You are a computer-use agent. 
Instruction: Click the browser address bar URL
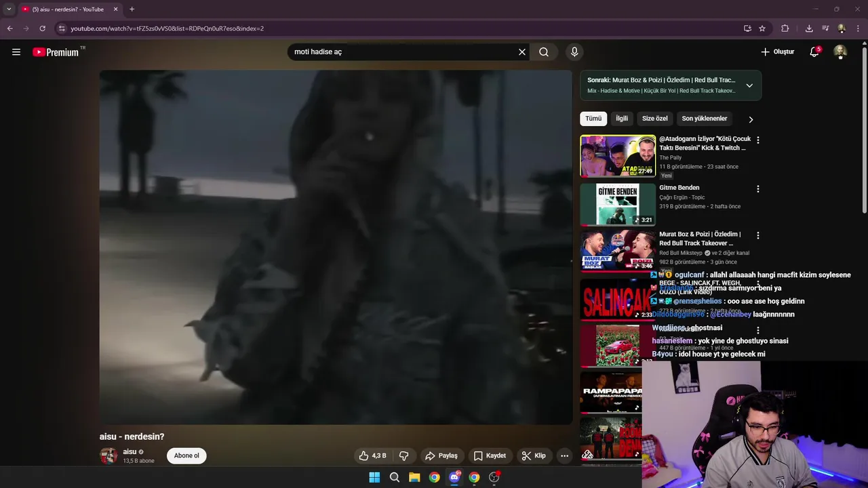167,28
